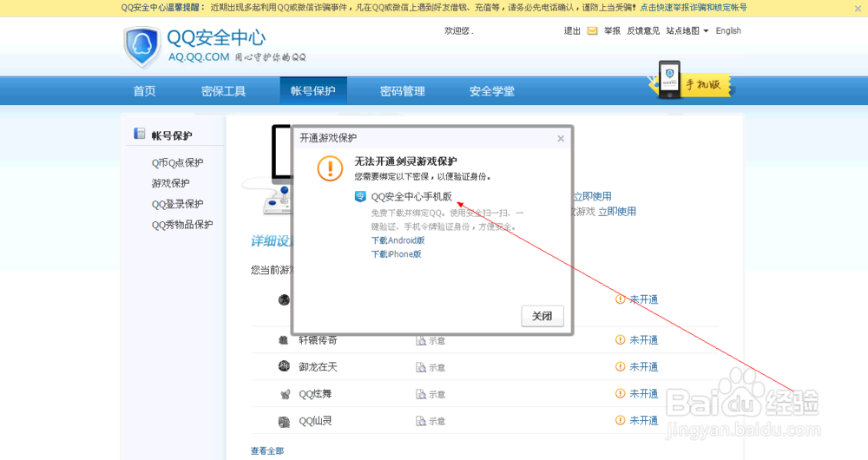Click the 轩辕传奇 game name
The image size is (868, 460).
click(x=319, y=340)
